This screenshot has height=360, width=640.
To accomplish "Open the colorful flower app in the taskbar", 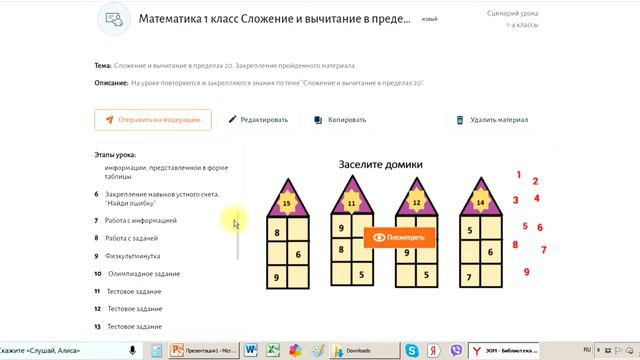I will [x=295, y=351].
